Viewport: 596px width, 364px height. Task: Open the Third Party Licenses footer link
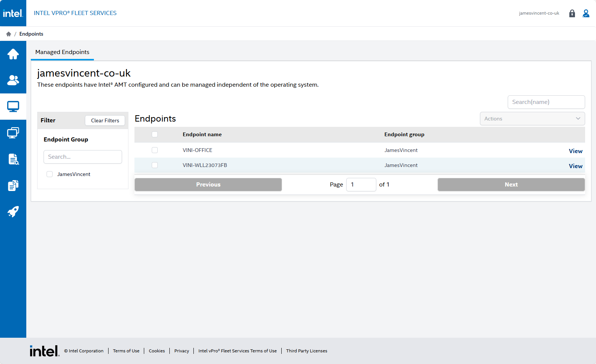coord(306,351)
